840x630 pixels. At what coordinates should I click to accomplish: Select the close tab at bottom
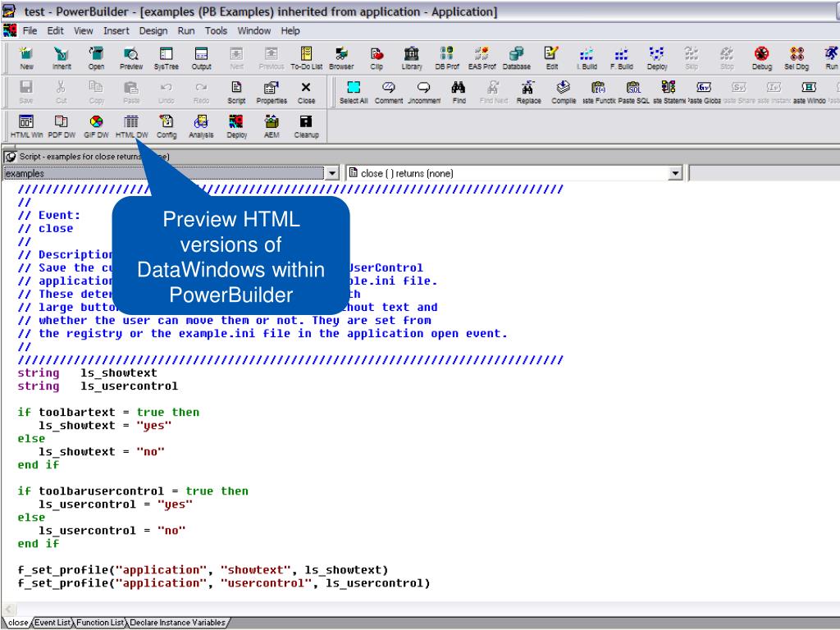pos(18,623)
